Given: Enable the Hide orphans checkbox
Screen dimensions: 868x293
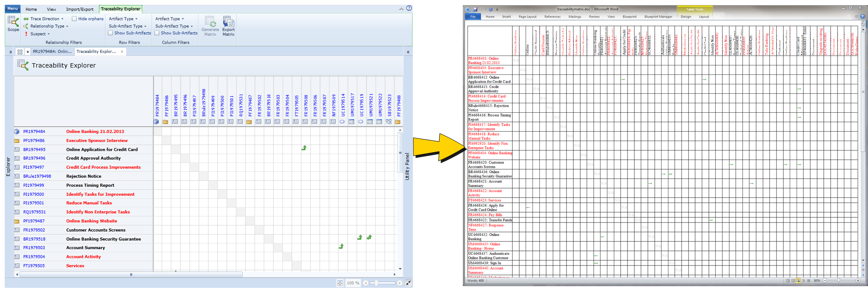Looking at the screenshot, I should 74,19.
